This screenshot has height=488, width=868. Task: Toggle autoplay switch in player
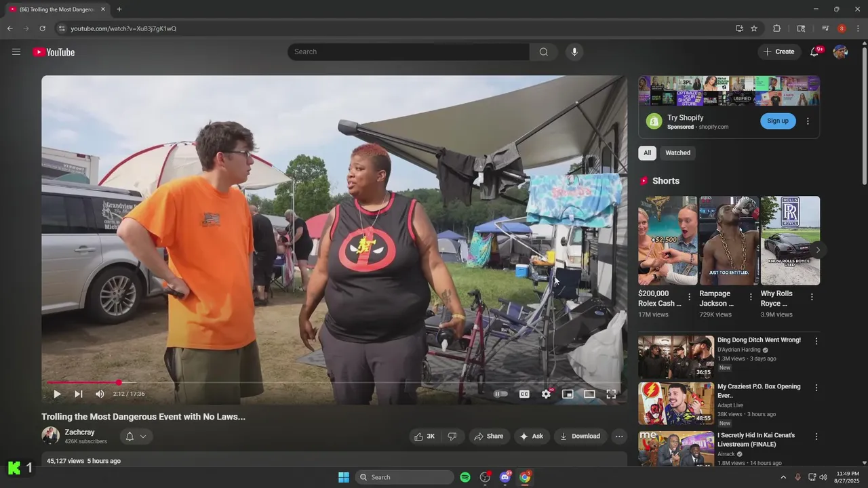[501, 394]
